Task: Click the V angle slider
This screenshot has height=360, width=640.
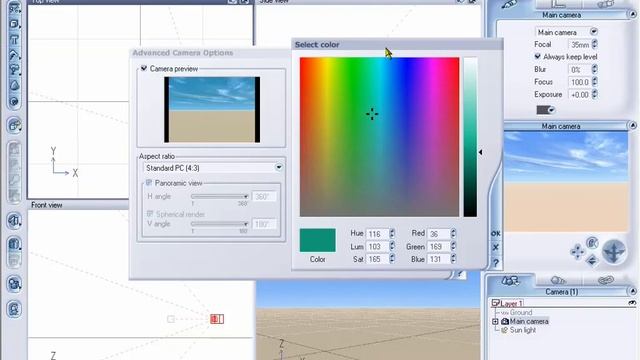Action: tap(220, 224)
